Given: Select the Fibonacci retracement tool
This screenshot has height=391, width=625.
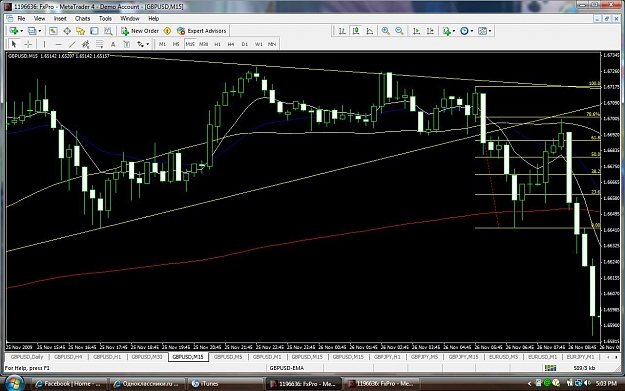Looking at the screenshot, I should pyautogui.click(x=99, y=44).
